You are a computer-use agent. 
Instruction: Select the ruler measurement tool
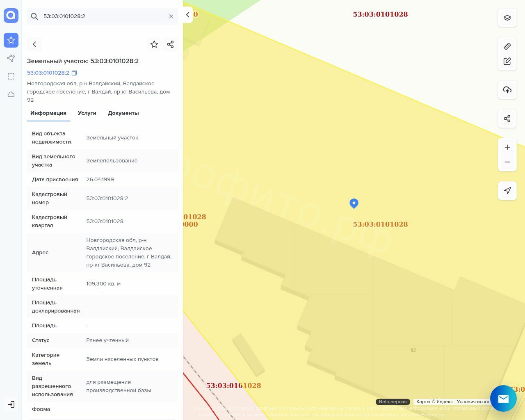[x=507, y=46]
